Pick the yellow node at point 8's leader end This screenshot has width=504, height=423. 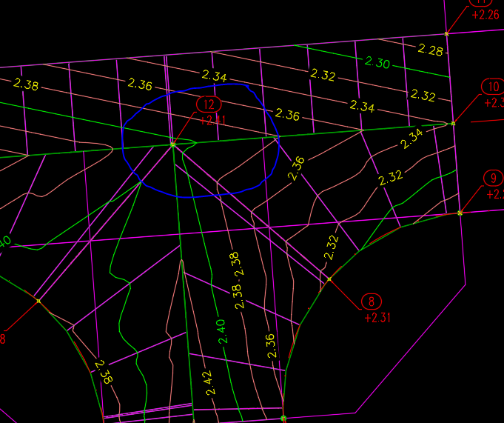coord(329,279)
